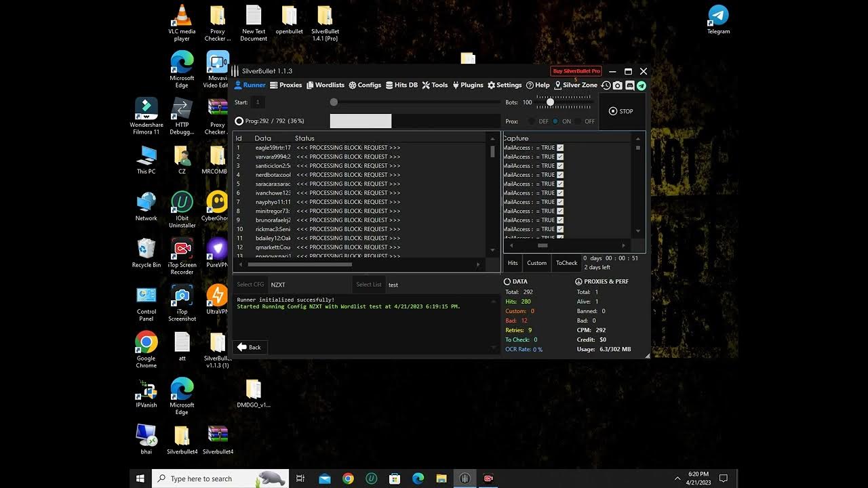This screenshot has height=488, width=868.
Task: Open the openbullet folder on desktop
Action: tap(290, 20)
